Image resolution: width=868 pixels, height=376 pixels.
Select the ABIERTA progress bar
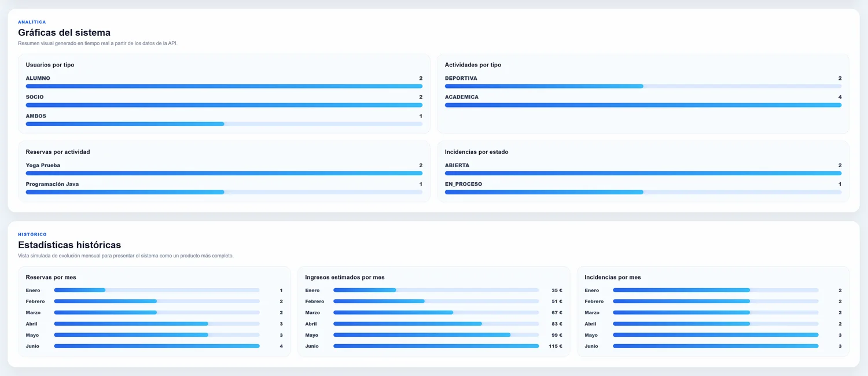click(643, 173)
